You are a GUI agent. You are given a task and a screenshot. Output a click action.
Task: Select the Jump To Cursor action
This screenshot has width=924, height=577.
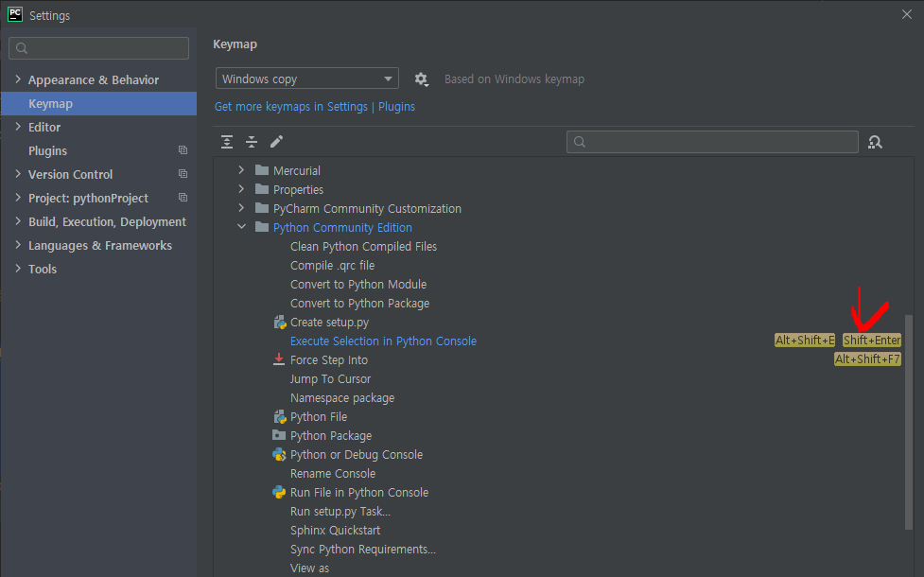(331, 379)
